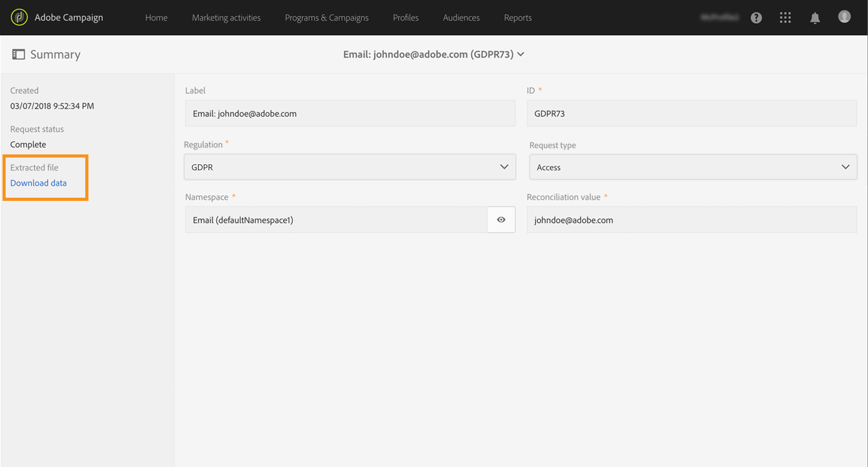Select the ID field GDPR73
The width and height of the screenshot is (868, 467).
691,114
